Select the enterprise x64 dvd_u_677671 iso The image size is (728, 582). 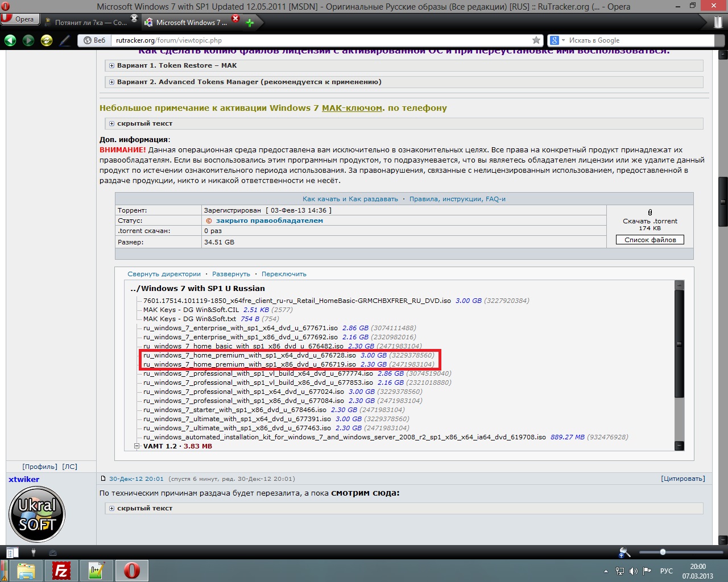click(x=241, y=328)
